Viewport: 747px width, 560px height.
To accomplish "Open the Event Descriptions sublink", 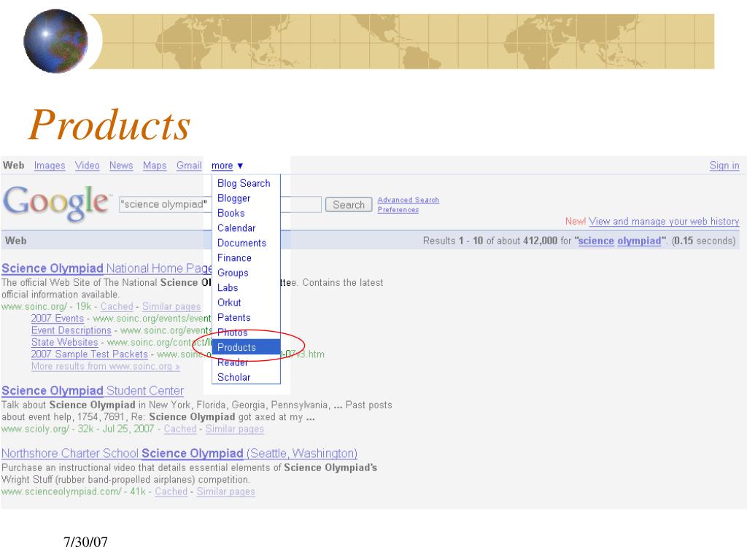I will click(71, 330).
